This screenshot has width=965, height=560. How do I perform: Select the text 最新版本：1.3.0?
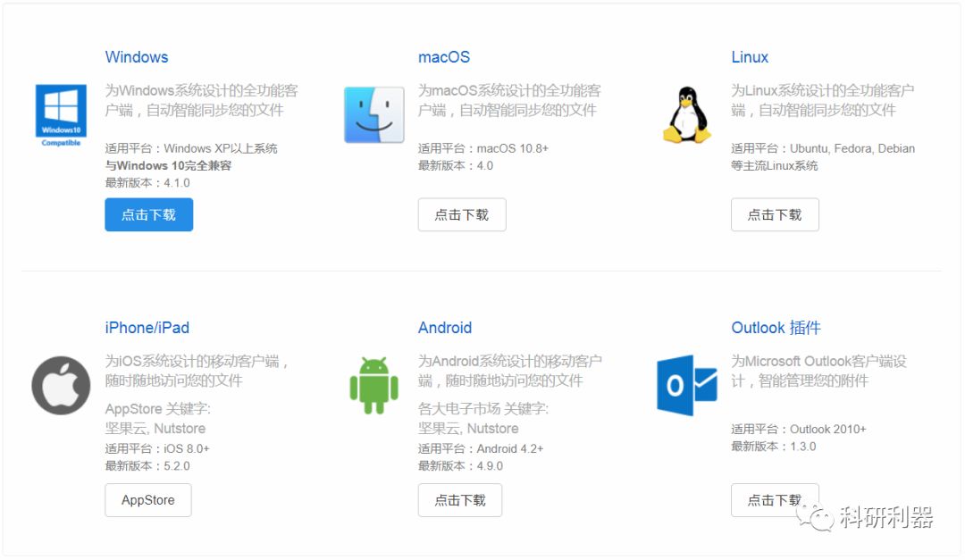(x=774, y=447)
